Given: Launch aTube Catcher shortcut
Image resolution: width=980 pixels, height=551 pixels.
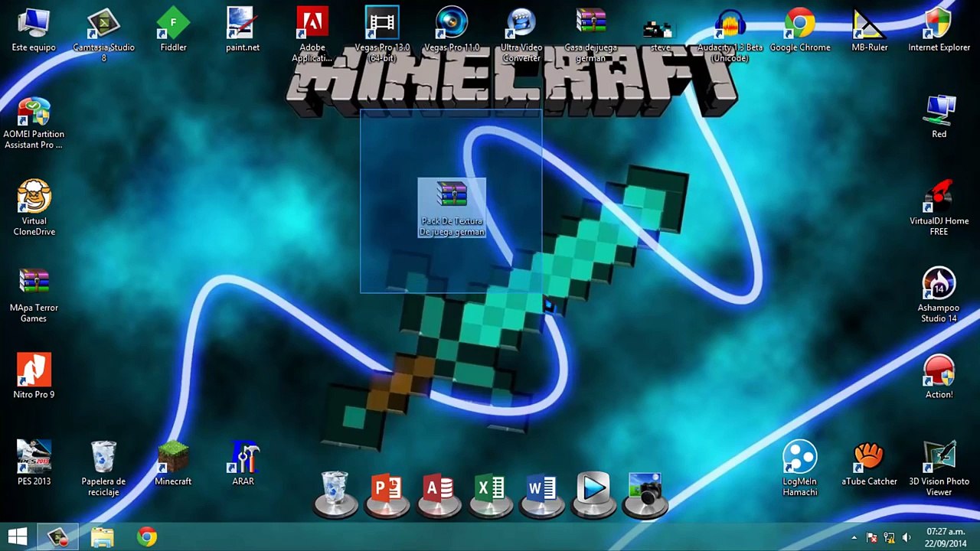Looking at the screenshot, I should (x=870, y=464).
